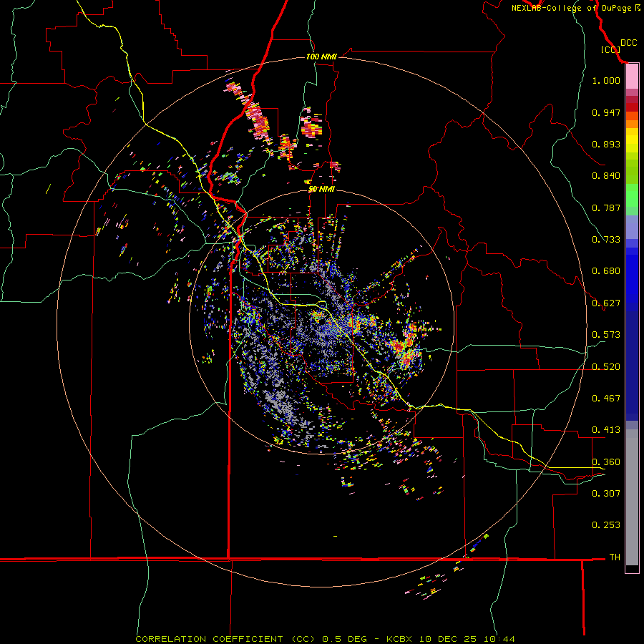This screenshot has height=644, width=644.
Task: Click the 0.520 scale value
Action: point(606,367)
